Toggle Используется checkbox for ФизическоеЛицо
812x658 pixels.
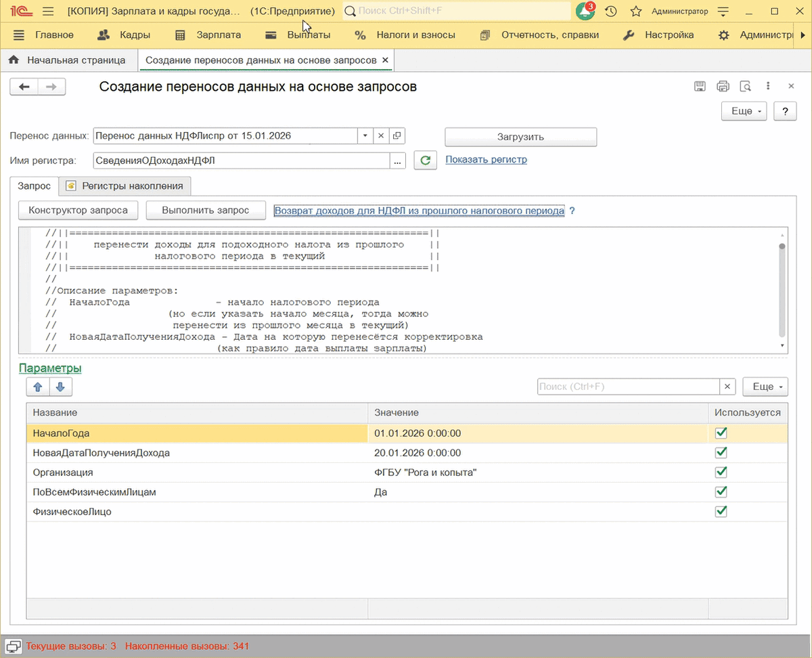coord(721,511)
